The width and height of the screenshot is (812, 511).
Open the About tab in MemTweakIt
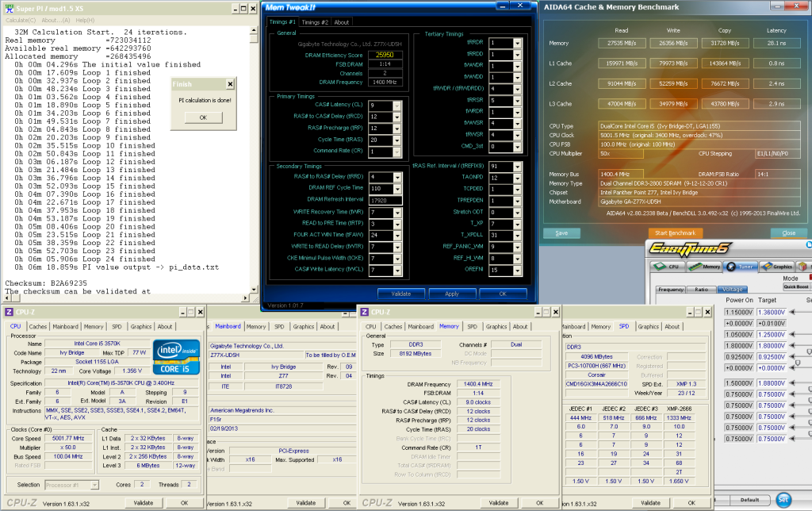(x=341, y=22)
